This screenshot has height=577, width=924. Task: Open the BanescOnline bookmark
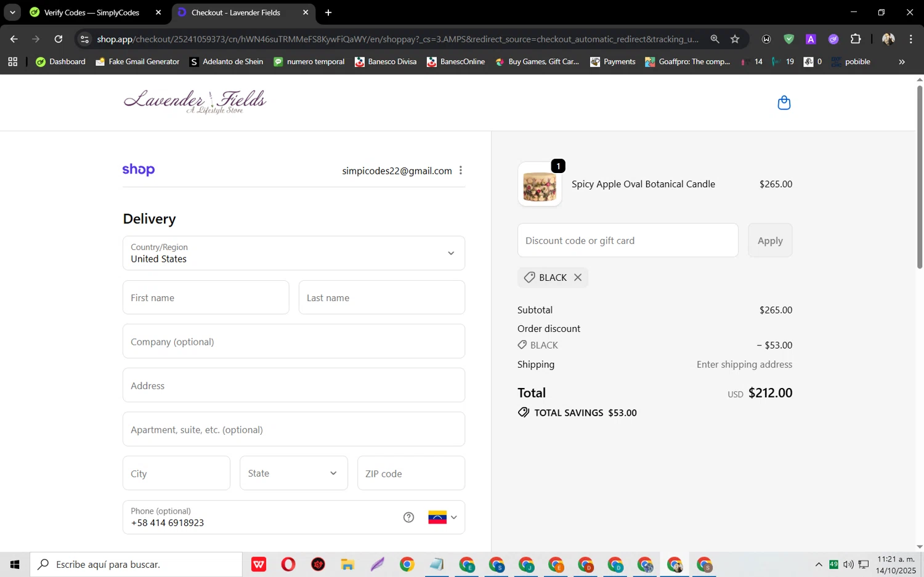pyautogui.click(x=456, y=62)
